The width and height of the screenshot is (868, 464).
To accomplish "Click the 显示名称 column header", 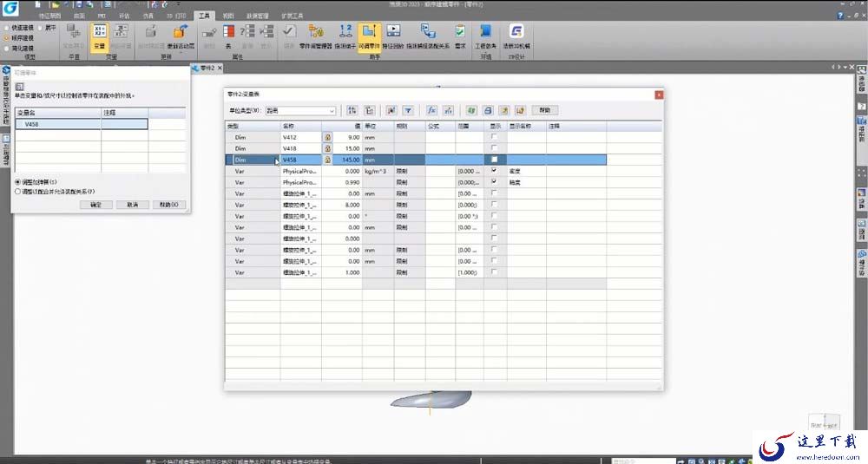I will tap(527, 126).
